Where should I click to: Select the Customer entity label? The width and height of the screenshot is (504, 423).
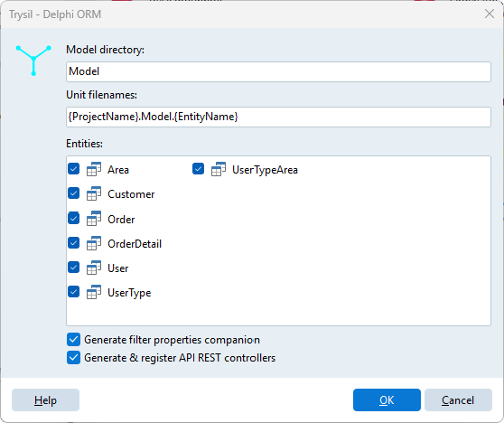coord(131,194)
